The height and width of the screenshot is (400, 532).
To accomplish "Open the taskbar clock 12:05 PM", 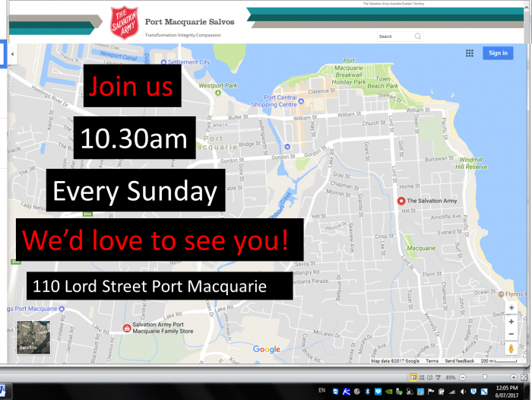I will (507, 392).
